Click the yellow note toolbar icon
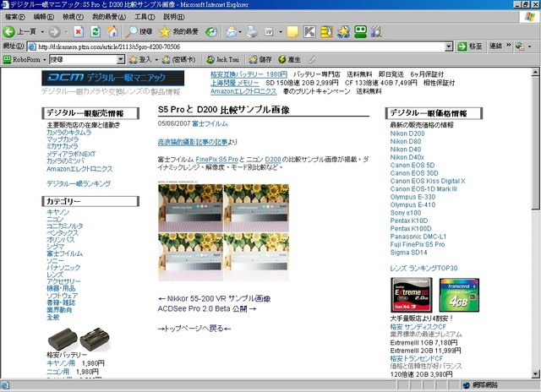The height and width of the screenshot is (392, 541). pos(292,32)
